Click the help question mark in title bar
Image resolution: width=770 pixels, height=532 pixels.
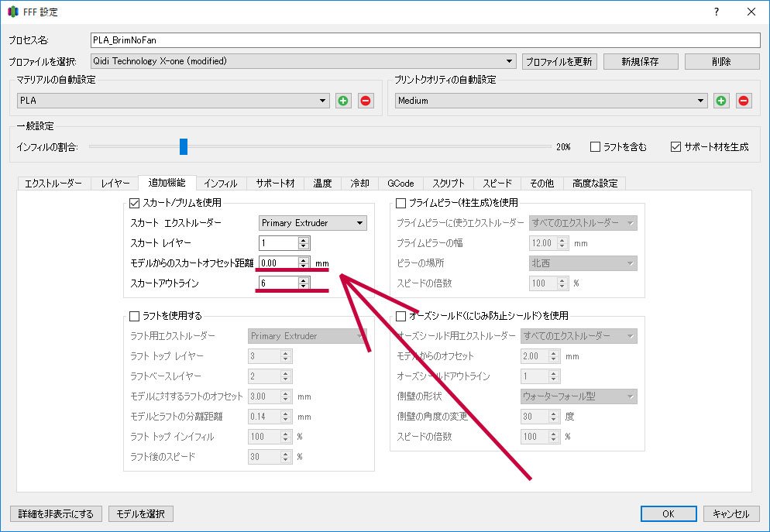pyautogui.click(x=716, y=12)
